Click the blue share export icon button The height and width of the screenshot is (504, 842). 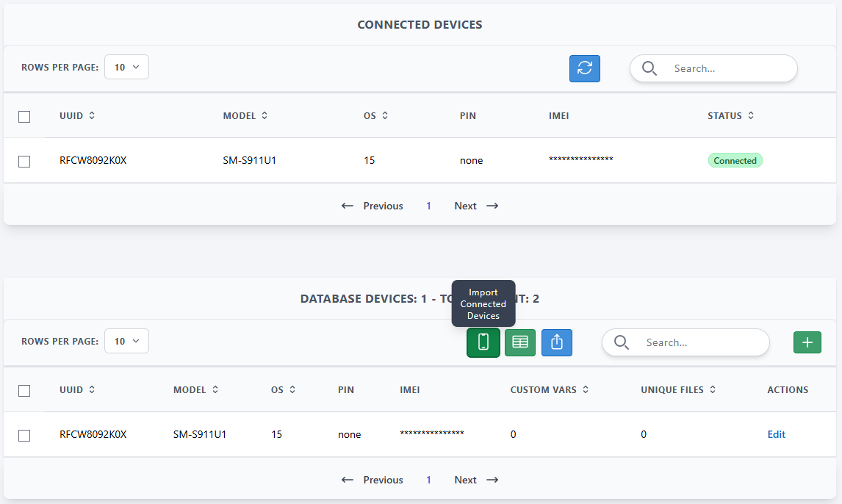coord(557,342)
